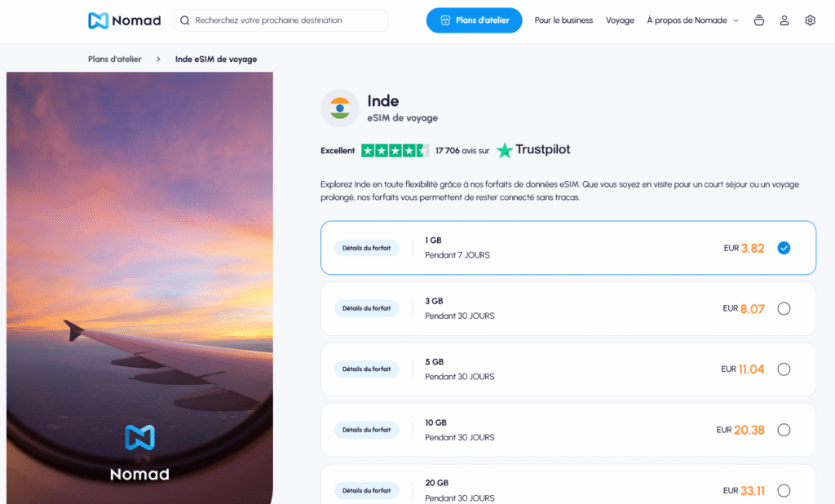The width and height of the screenshot is (835, 504).
Task: Select the 3 GB plan radio button
Action: pyautogui.click(x=784, y=308)
